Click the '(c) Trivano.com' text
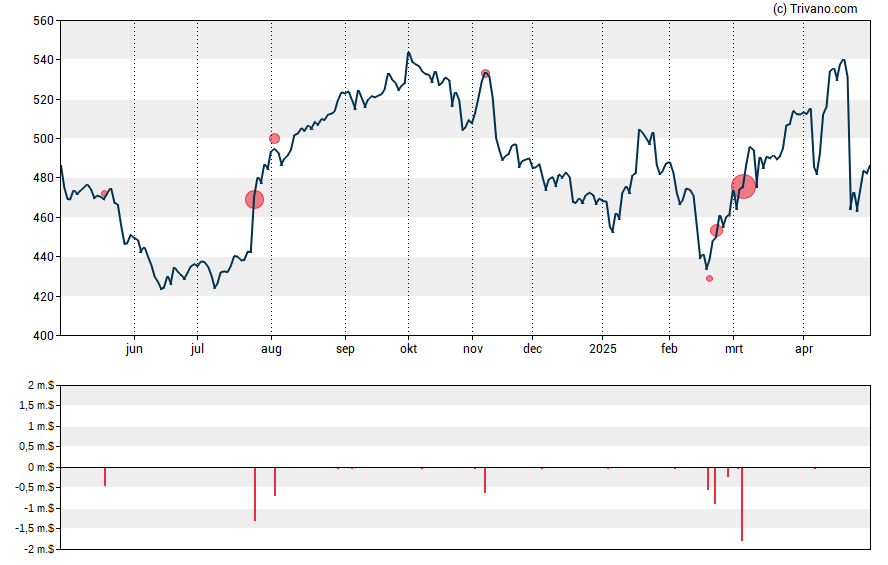This screenshot has height=565, width=888. [x=815, y=8]
